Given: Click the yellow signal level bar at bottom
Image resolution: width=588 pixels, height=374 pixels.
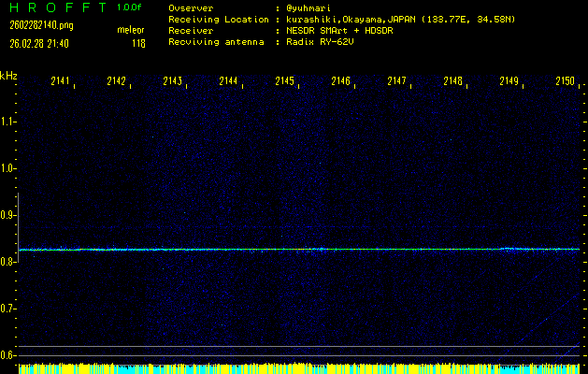Looking at the screenshot, I should 299,367.
